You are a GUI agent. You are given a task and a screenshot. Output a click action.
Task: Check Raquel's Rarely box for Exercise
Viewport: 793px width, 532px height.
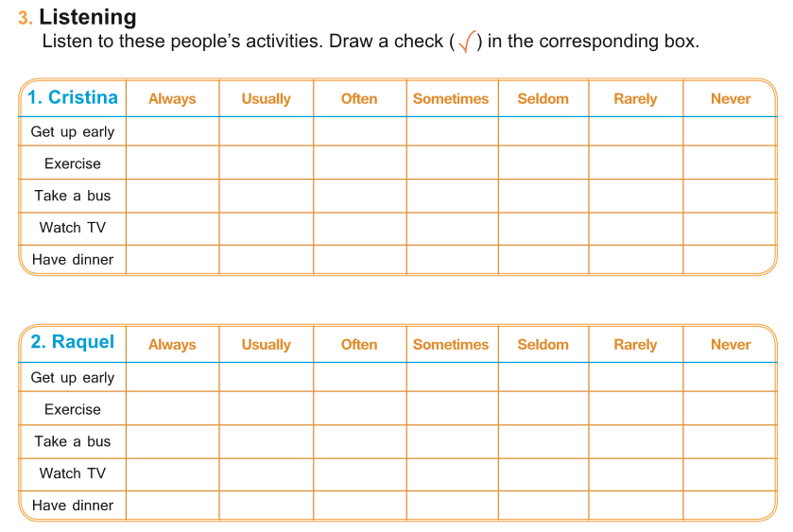635,409
